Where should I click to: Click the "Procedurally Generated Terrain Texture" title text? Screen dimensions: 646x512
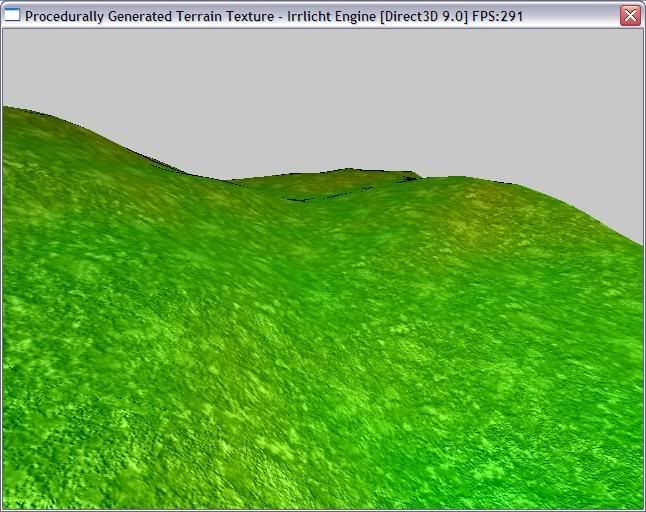[x=148, y=16]
